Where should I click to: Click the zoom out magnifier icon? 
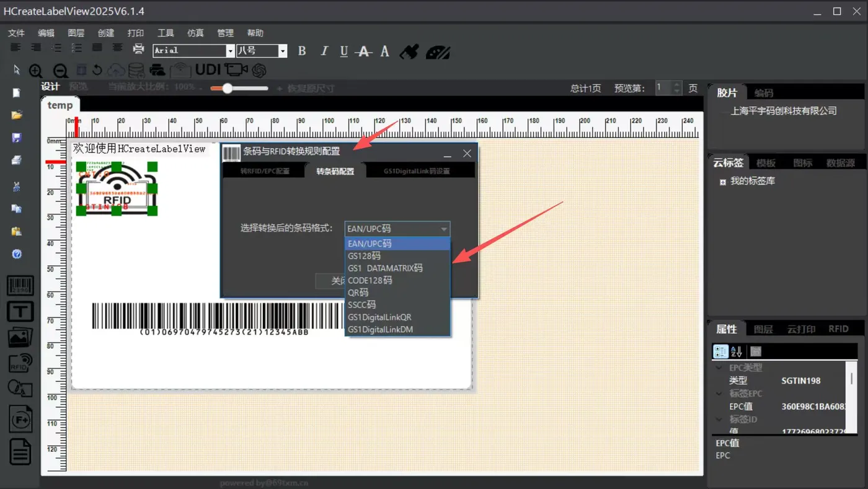pos(60,71)
